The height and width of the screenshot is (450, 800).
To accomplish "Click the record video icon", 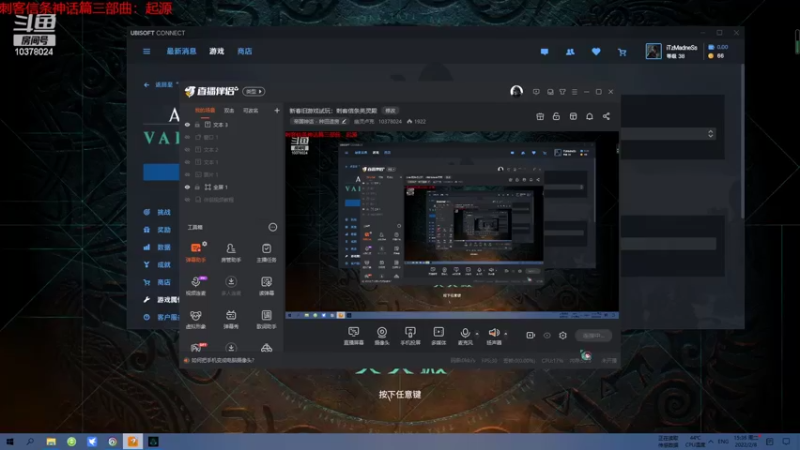I will pos(531,335).
